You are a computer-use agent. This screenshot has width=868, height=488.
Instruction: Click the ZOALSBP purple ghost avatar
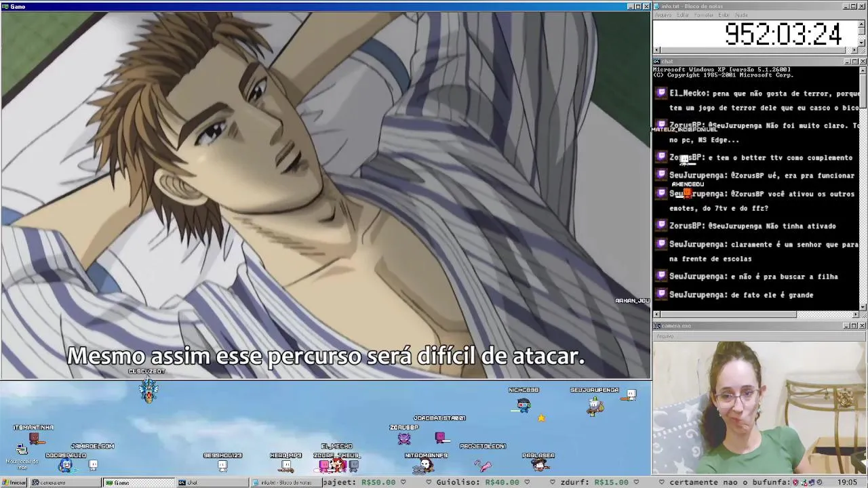404,438
